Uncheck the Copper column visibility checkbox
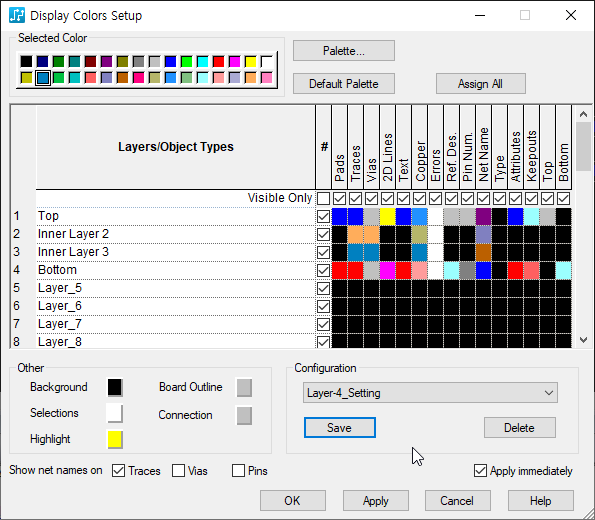 (x=419, y=198)
